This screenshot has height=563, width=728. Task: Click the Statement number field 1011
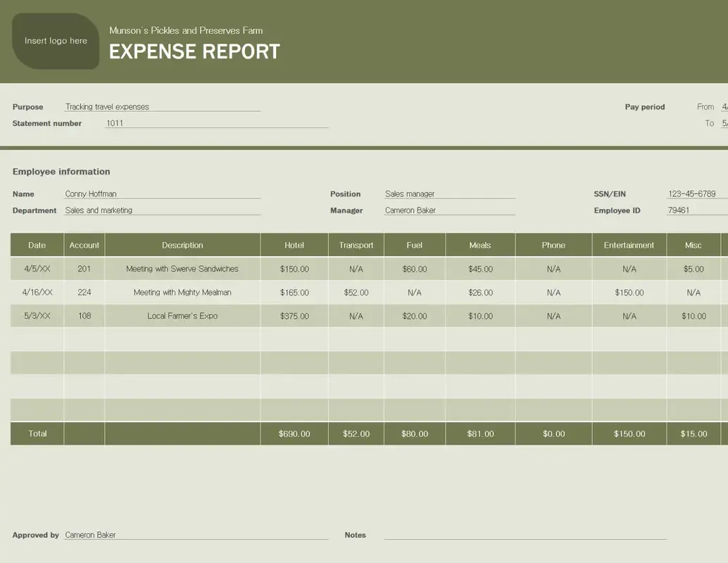point(216,123)
